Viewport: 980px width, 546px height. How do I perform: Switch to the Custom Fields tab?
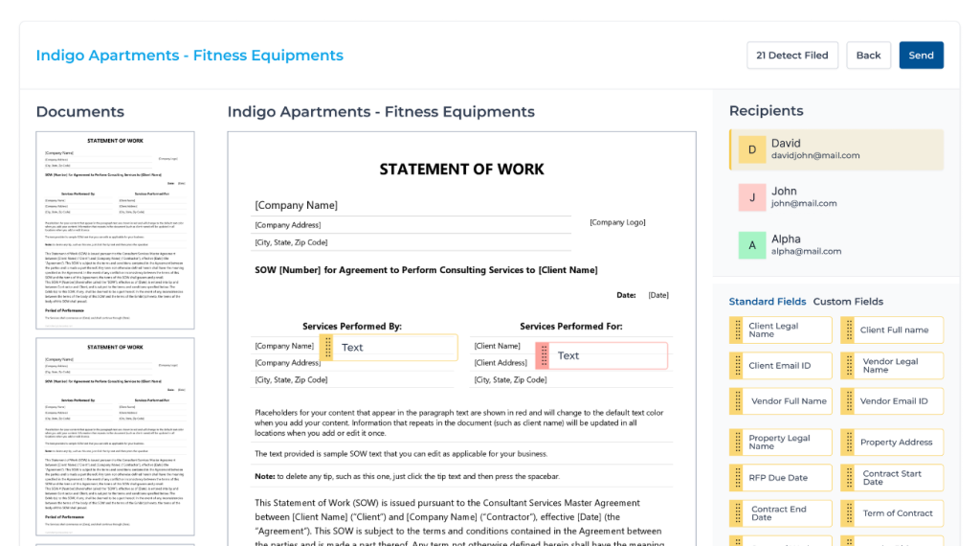848,302
